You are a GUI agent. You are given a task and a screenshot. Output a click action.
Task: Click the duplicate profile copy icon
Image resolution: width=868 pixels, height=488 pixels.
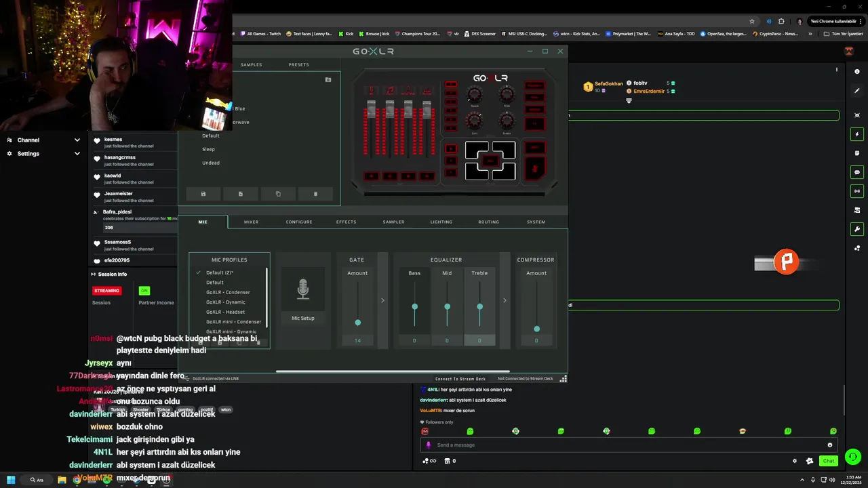278,194
